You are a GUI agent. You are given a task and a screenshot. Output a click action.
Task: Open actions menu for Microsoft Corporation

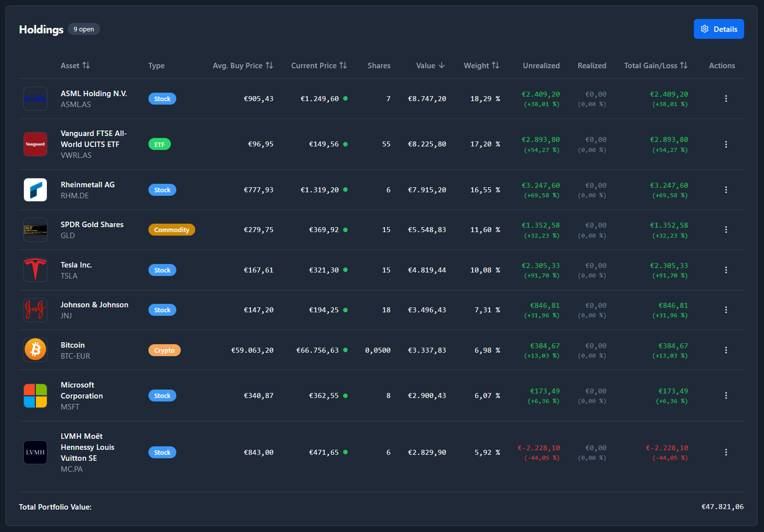726,396
